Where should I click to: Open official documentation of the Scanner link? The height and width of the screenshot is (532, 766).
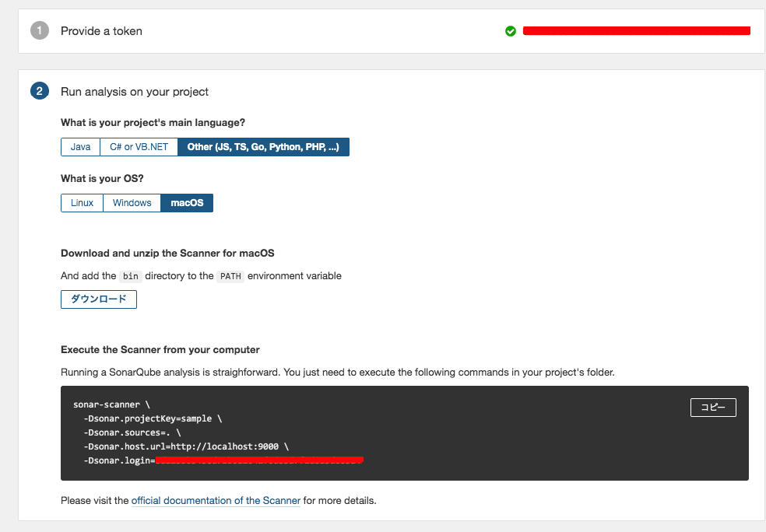point(216,500)
